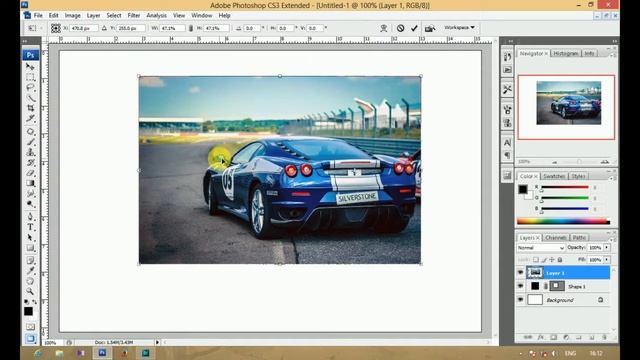Select the Eyedropper tool
Viewport: 640px width, 360px height.
click(30, 271)
